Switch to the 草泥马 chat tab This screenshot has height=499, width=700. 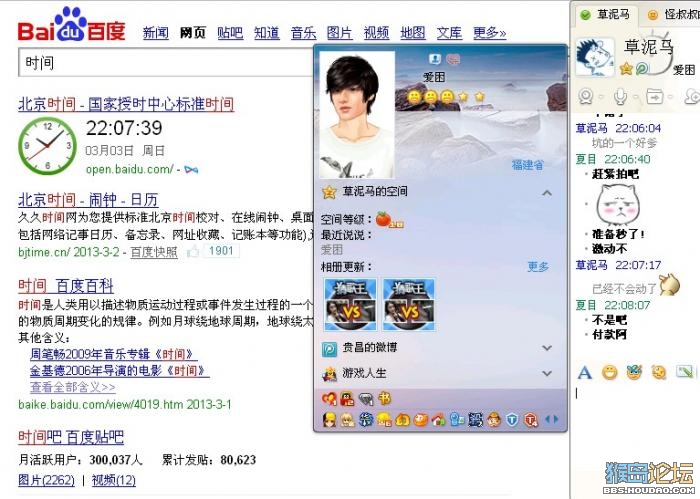click(605, 15)
